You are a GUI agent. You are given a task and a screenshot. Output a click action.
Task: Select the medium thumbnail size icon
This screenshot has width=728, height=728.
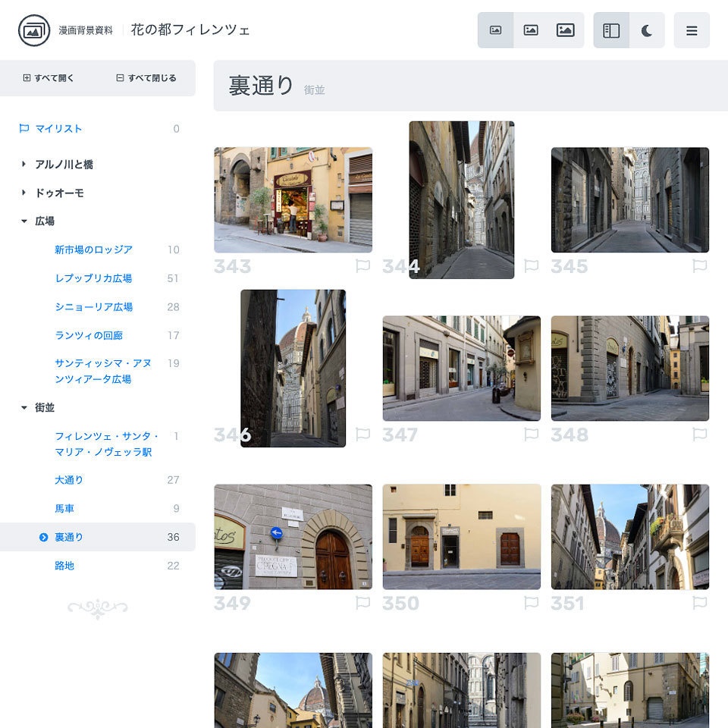pyautogui.click(x=531, y=30)
